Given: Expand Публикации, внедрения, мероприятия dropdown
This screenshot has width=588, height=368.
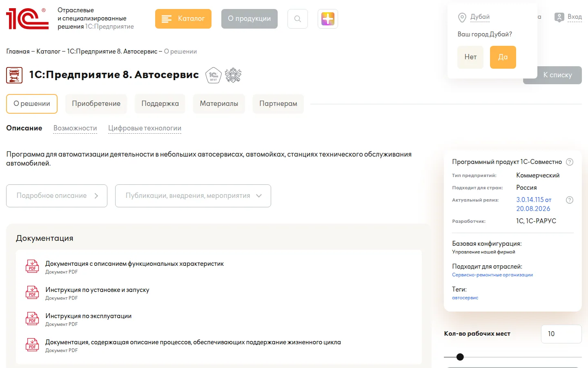Looking at the screenshot, I should click(193, 196).
